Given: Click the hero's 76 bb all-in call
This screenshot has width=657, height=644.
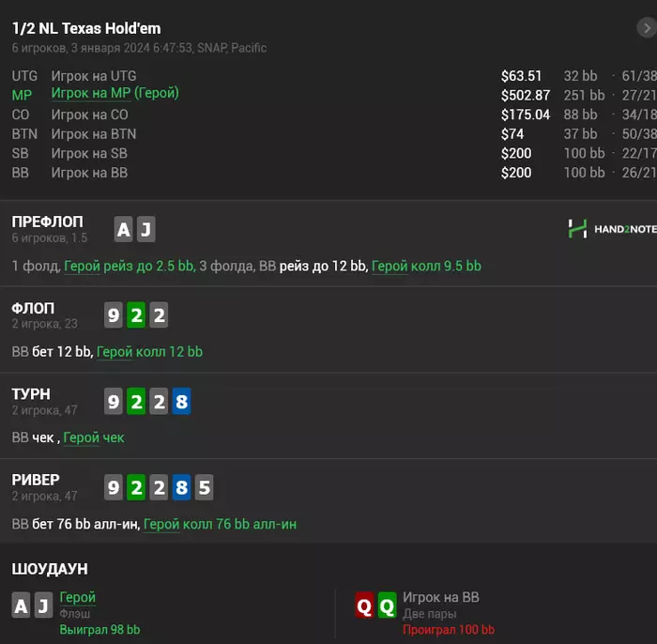Looking at the screenshot, I should click(x=220, y=524).
